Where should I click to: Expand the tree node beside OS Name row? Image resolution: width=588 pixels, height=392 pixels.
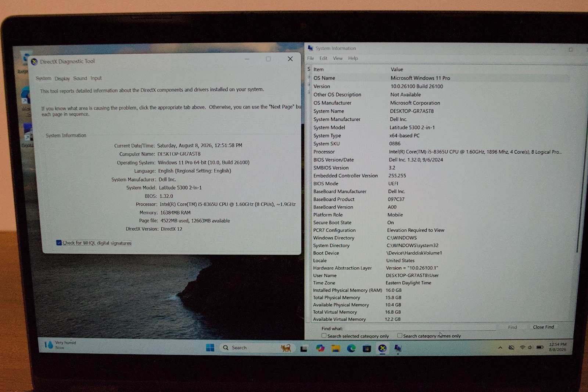click(309, 77)
